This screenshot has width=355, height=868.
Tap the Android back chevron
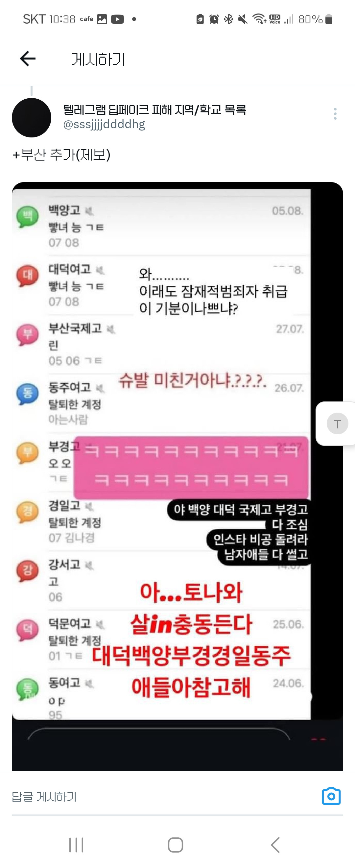click(275, 845)
